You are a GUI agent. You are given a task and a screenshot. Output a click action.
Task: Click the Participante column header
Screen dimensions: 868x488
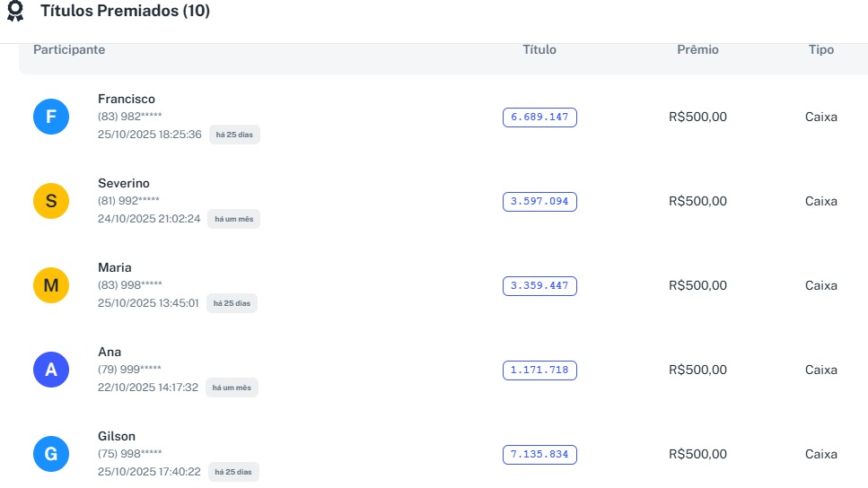coord(69,50)
